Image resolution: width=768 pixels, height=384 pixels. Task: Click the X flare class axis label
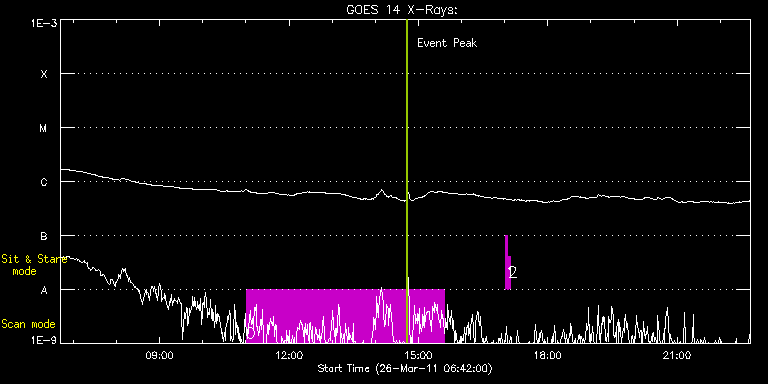44,74
